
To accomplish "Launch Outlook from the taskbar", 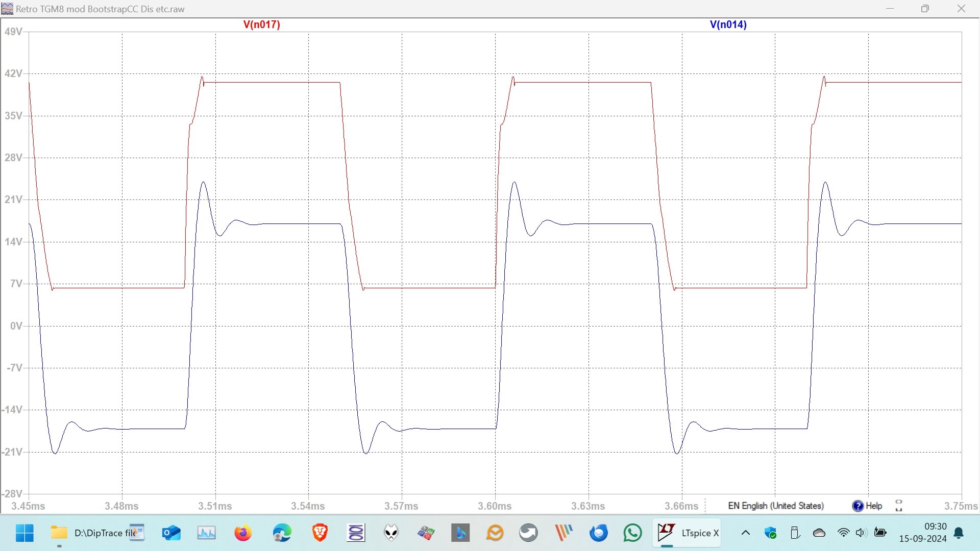I will pos(171,533).
